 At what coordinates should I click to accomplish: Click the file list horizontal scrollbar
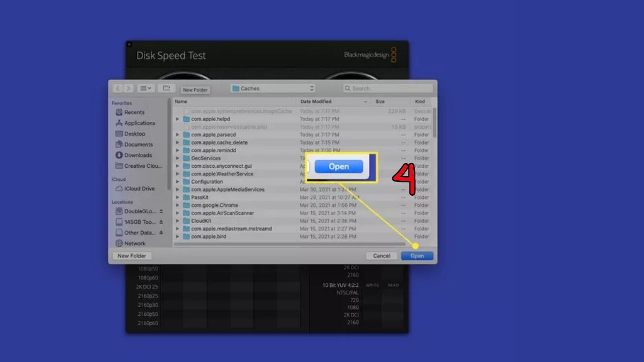click(290, 245)
